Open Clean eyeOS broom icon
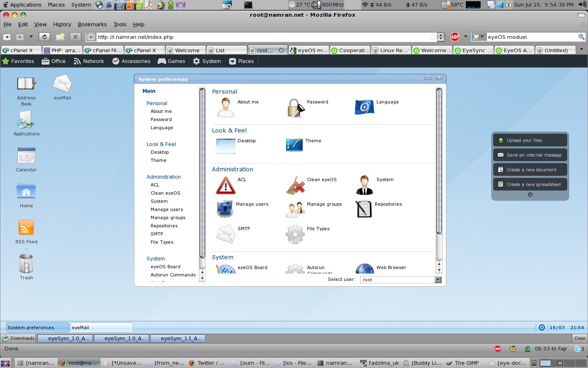This screenshot has height=368, width=588. 295,186
